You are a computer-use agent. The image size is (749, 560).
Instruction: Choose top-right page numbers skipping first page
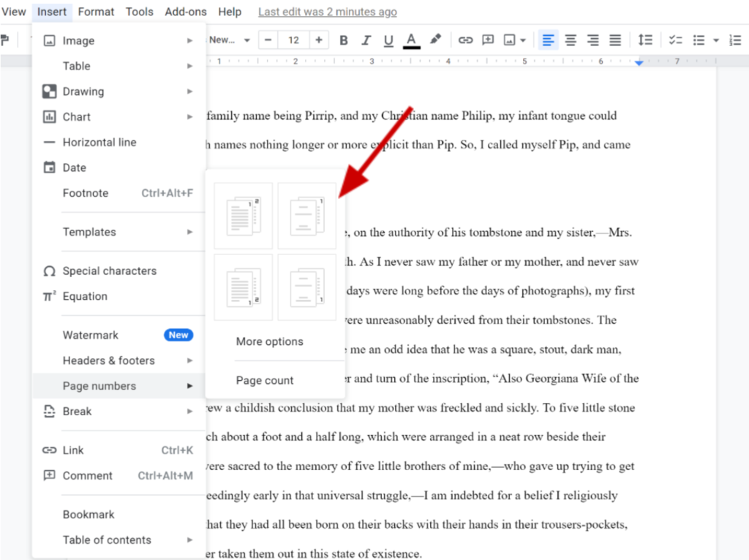click(x=306, y=215)
